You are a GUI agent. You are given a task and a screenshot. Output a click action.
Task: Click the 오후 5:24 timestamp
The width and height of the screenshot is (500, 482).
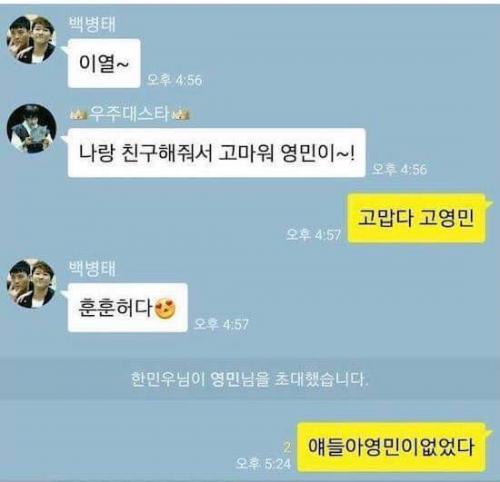(263, 464)
